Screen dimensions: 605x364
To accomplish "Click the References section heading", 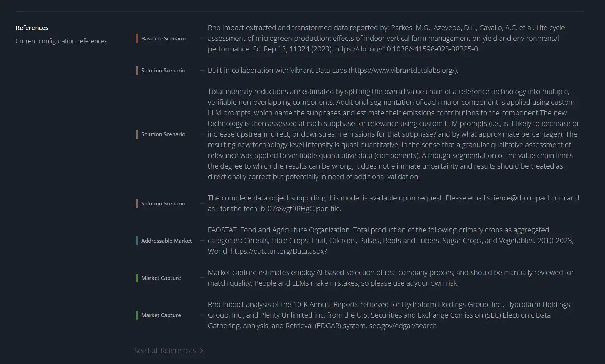I will (x=32, y=28).
